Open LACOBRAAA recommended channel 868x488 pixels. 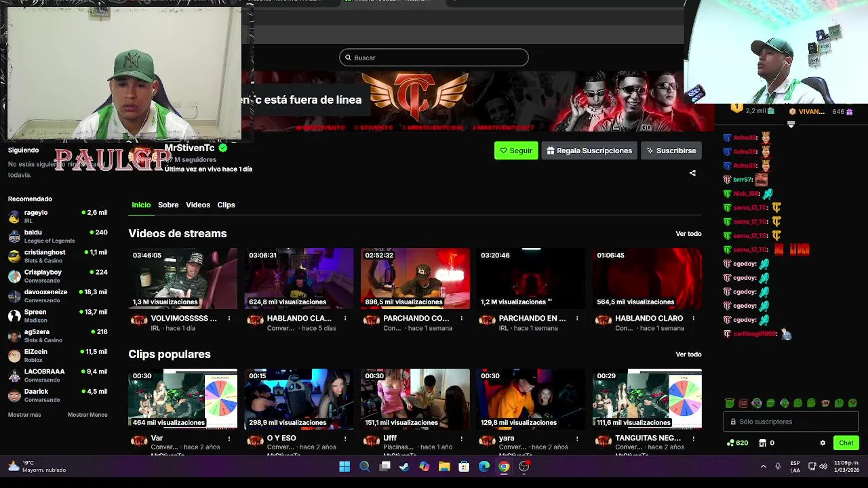coord(58,375)
